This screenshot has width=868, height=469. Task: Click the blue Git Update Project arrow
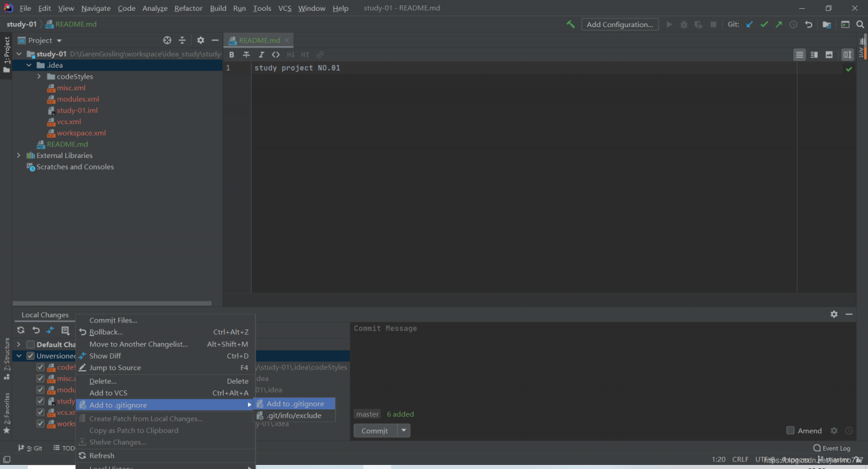coord(749,24)
